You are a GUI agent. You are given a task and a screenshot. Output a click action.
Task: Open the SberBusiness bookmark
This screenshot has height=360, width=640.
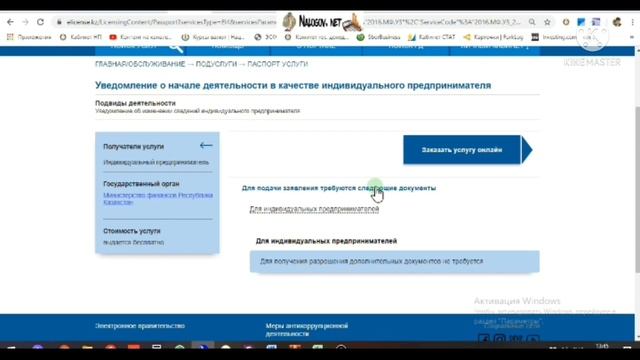(379, 37)
